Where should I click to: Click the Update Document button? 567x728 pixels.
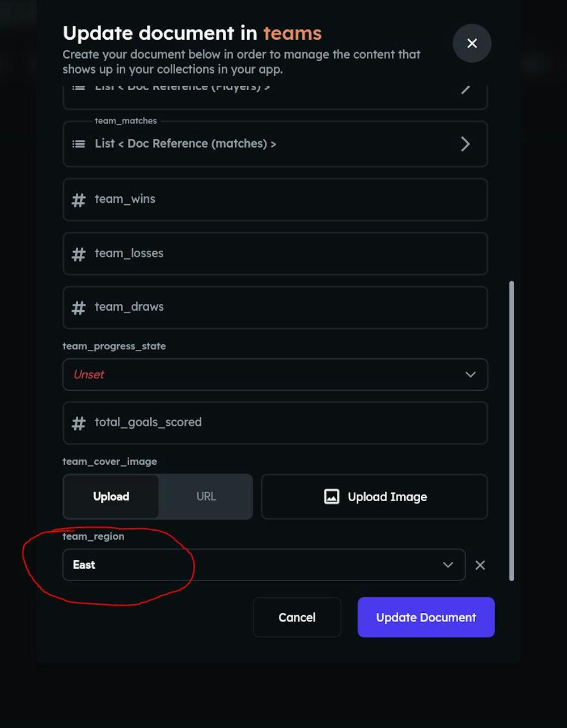pos(426,617)
